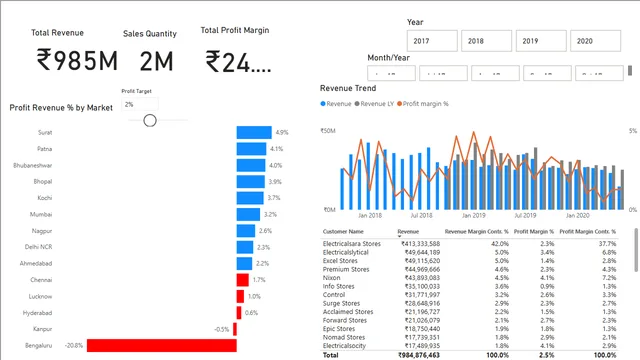
Task: Select the Electricalsara Stores row
Action: pos(469,244)
